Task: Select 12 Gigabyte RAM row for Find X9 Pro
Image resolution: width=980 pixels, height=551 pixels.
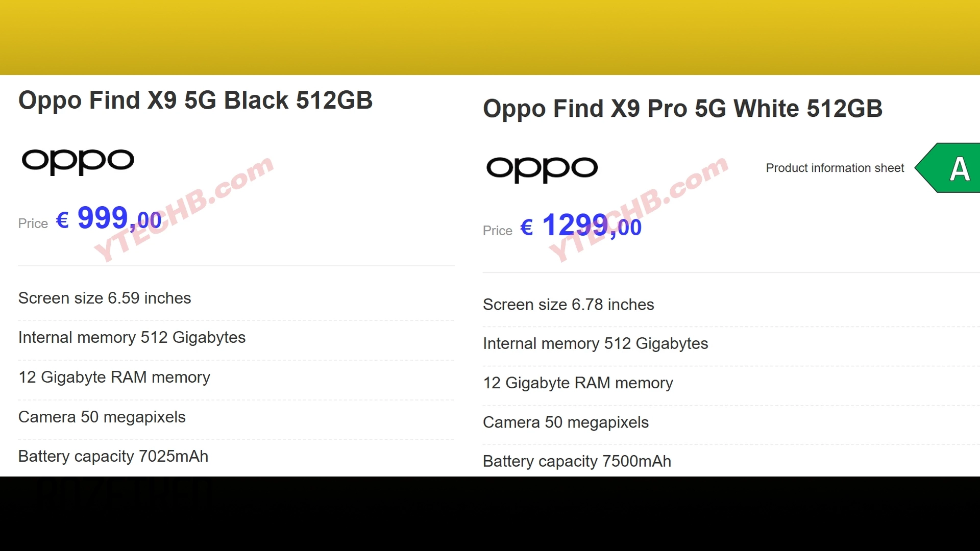Action: [x=578, y=383]
